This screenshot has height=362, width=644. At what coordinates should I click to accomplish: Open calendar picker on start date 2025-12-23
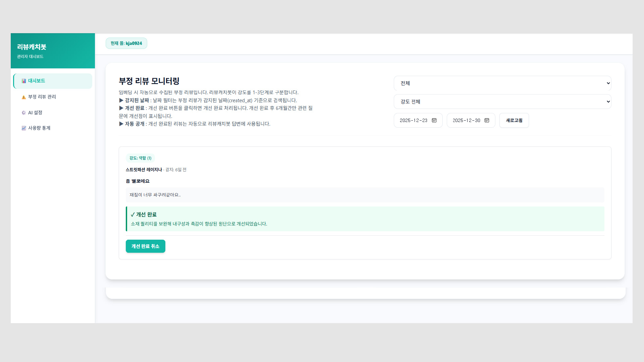click(x=434, y=120)
